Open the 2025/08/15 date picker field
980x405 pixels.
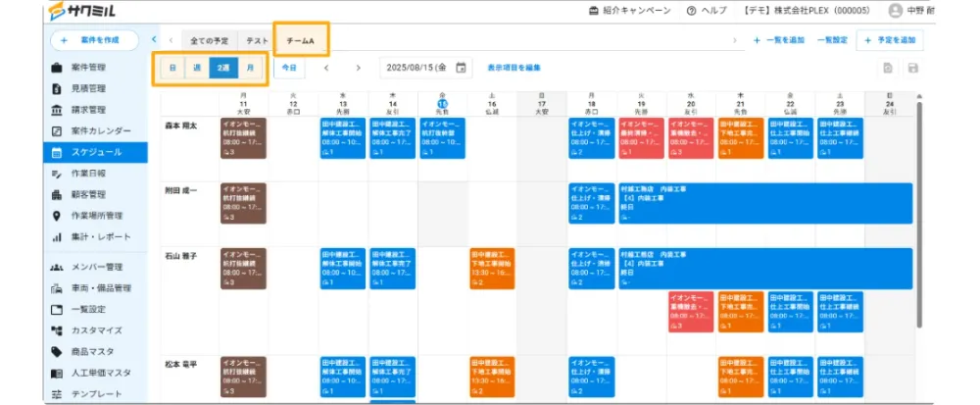point(425,68)
